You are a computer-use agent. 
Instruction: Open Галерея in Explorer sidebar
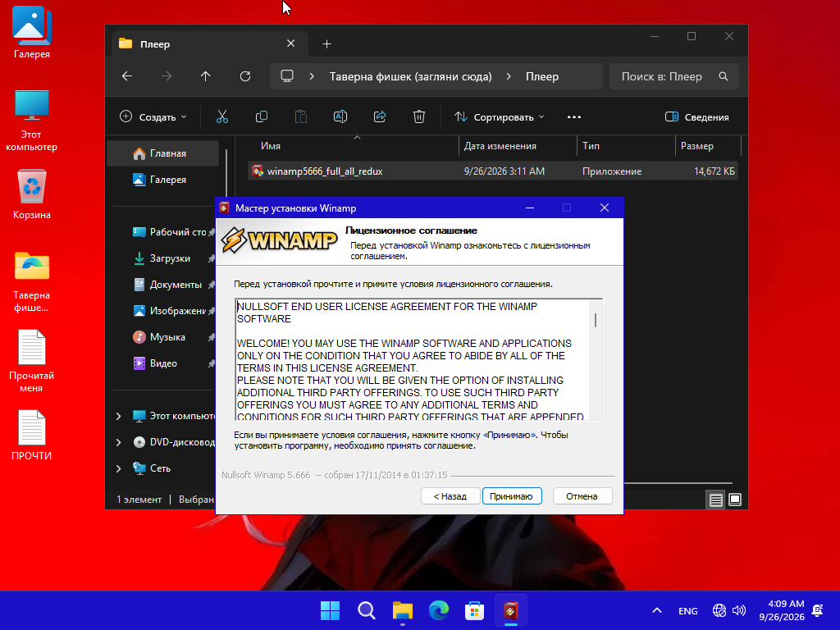[163, 180]
